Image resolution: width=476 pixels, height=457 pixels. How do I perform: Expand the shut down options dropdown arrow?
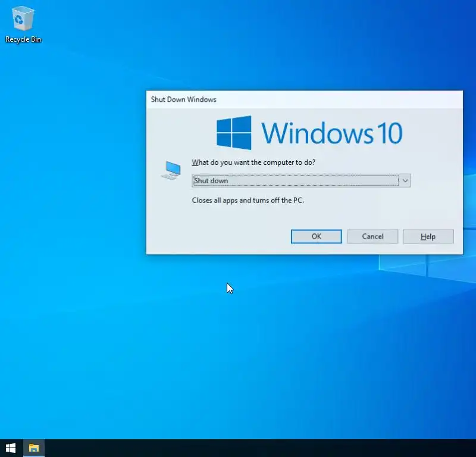pos(405,181)
